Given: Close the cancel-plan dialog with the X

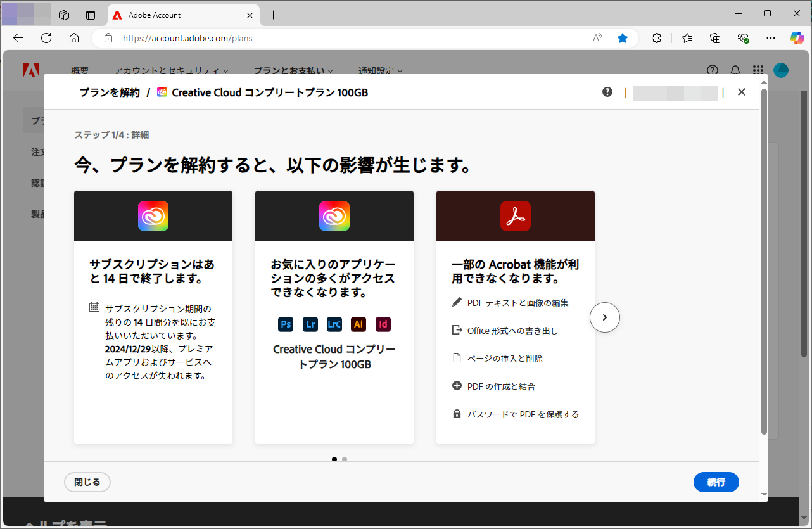Looking at the screenshot, I should coord(742,92).
